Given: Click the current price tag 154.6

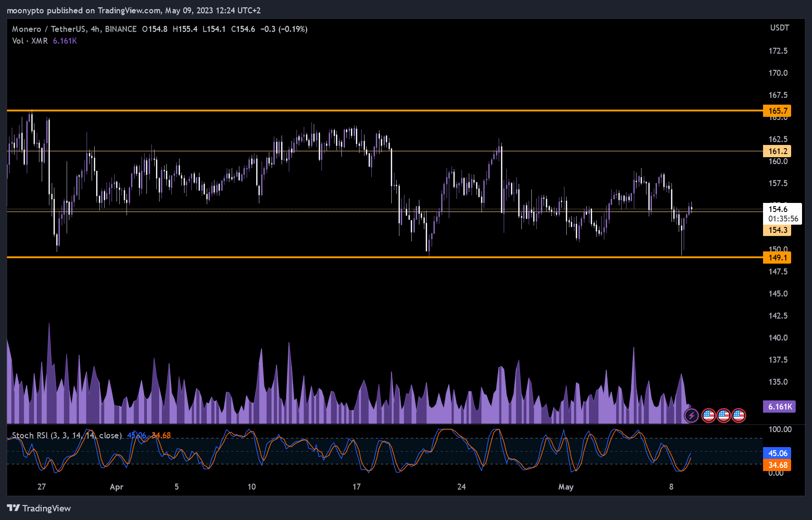Looking at the screenshot, I should [x=778, y=209].
